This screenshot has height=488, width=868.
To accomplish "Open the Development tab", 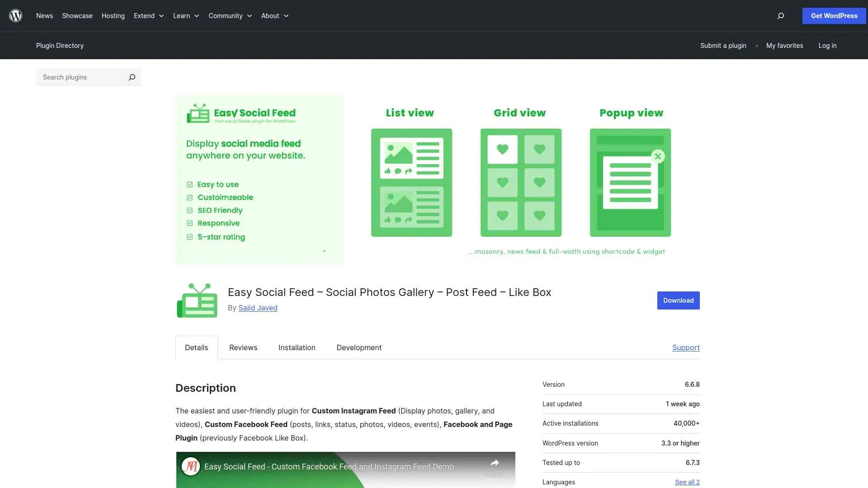I will pyautogui.click(x=359, y=347).
